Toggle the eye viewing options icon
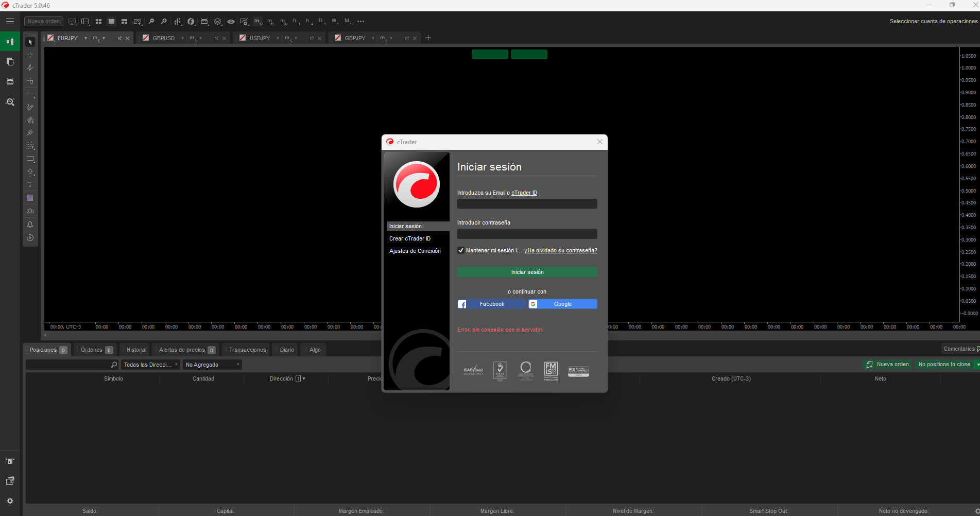The width and height of the screenshot is (980, 516). point(231,22)
